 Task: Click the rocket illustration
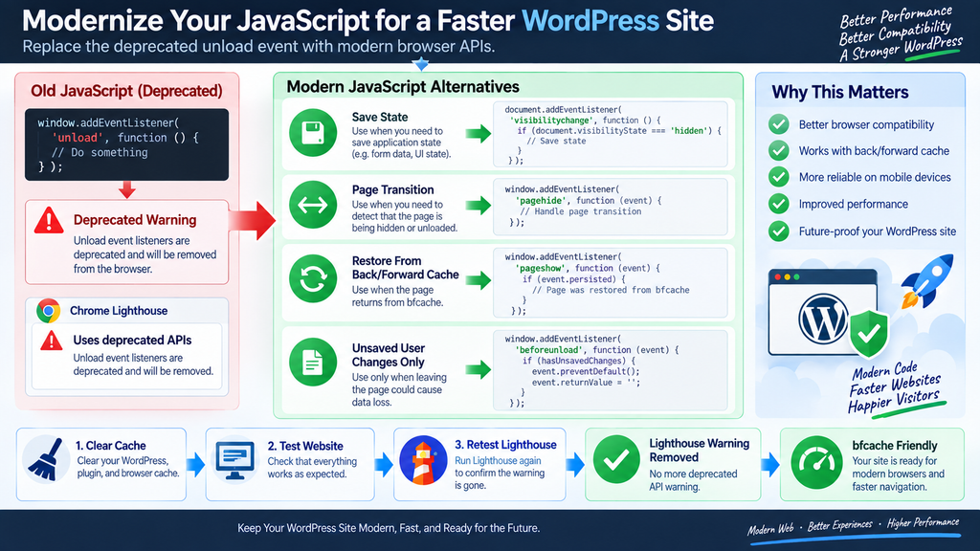point(927,280)
